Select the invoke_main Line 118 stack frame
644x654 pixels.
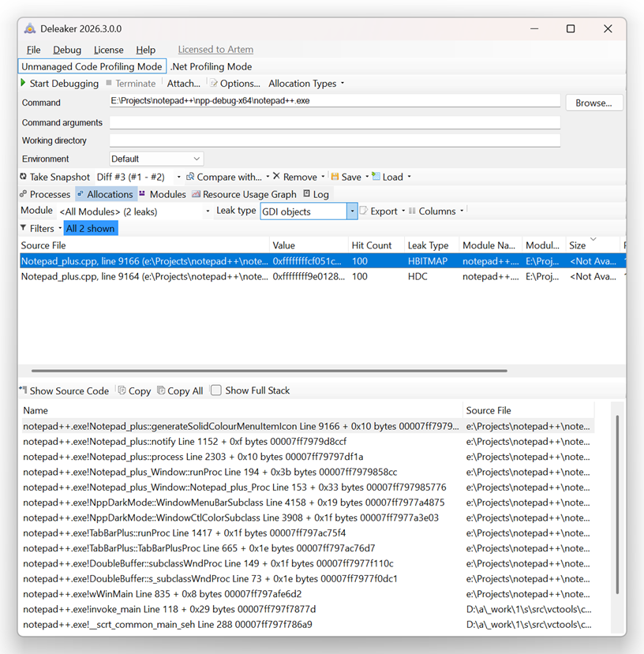tap(308, 609)
